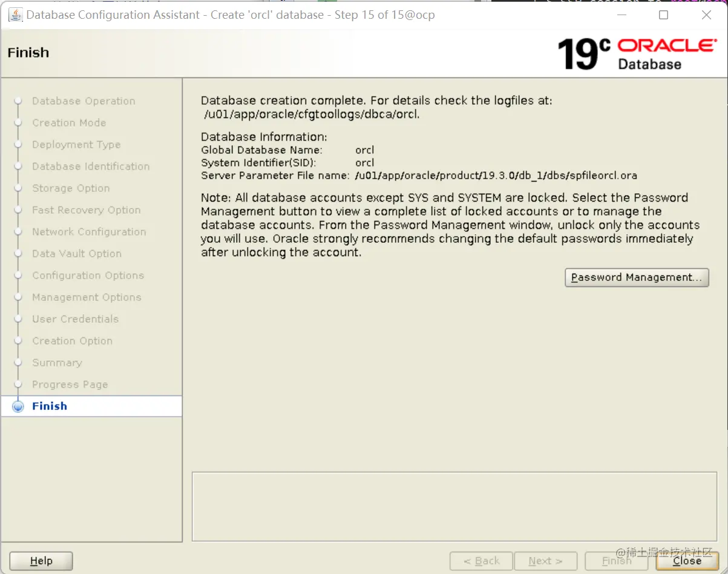Open Help for this wizard

[x=41, y=561]
